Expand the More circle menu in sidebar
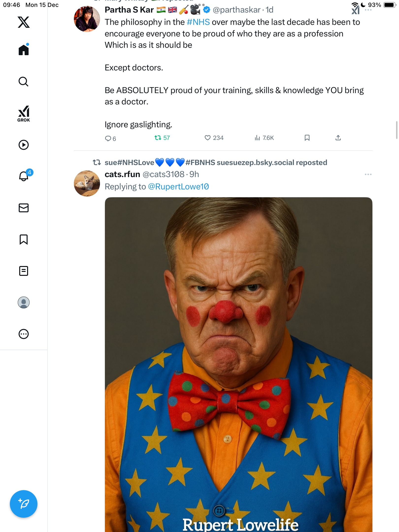This screenshot has height=532, width=399. point(24,334)
